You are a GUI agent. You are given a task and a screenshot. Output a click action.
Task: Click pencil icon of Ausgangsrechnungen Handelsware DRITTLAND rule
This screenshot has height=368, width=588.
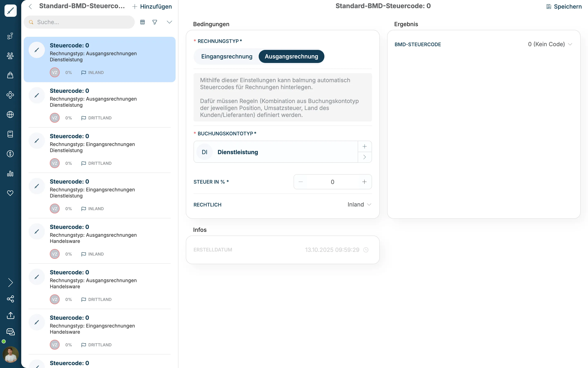tap(37, 277)
